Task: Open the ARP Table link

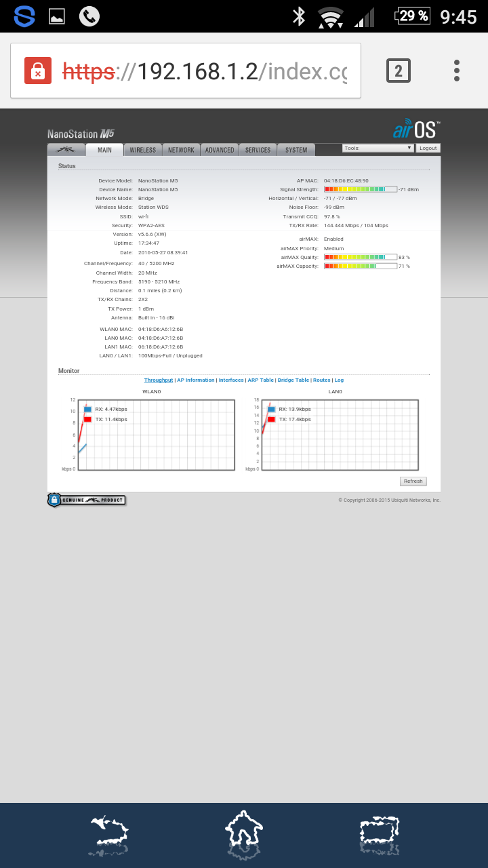Action: (260, 380)
